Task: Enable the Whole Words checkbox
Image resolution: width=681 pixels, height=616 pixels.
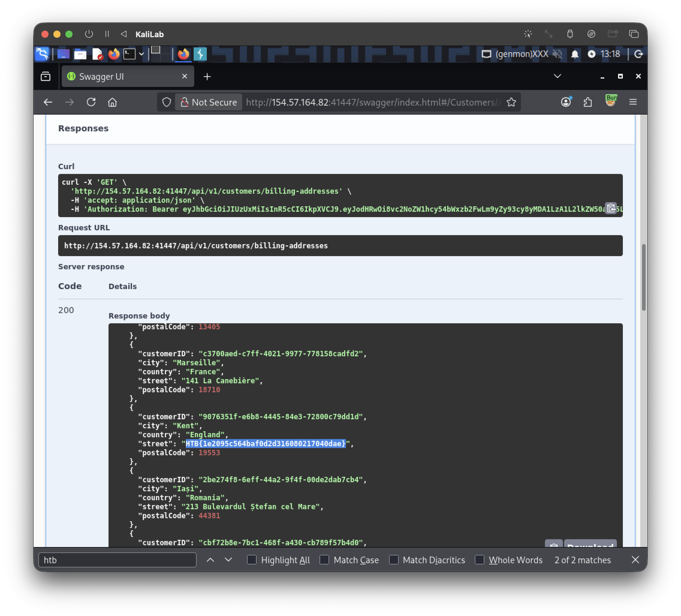Action: (x=479, y=560)
